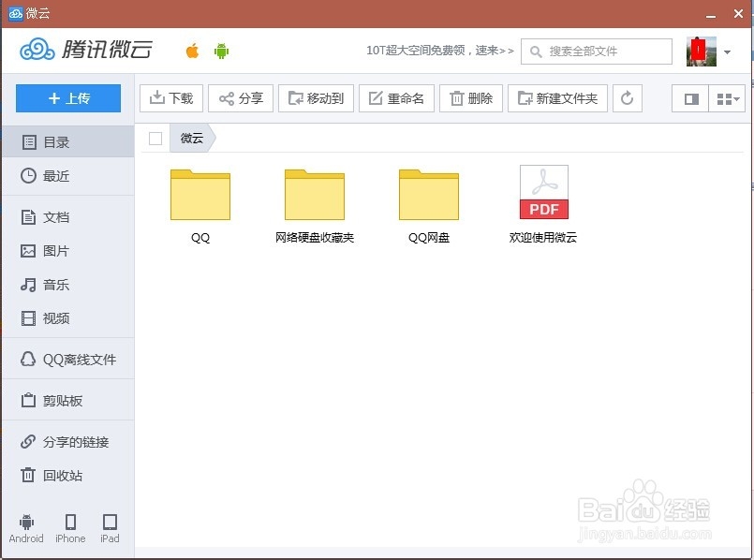
Task: Click the 分享 share toolbar button
Action: (241, 98)
